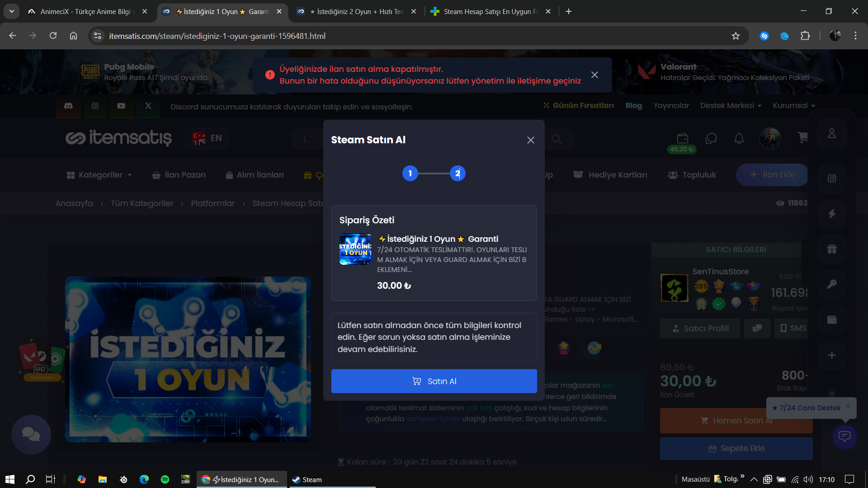Close the Steam Satın Al dialog

(531, 140)
